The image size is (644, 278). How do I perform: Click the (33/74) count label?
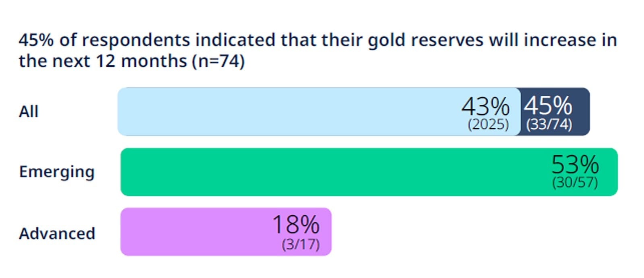[x=549, y=124]
